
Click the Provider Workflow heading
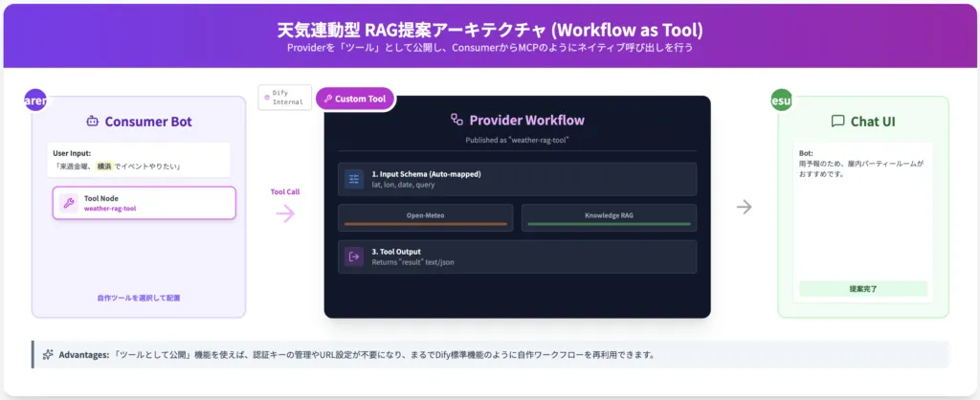(x=527, y=120)
